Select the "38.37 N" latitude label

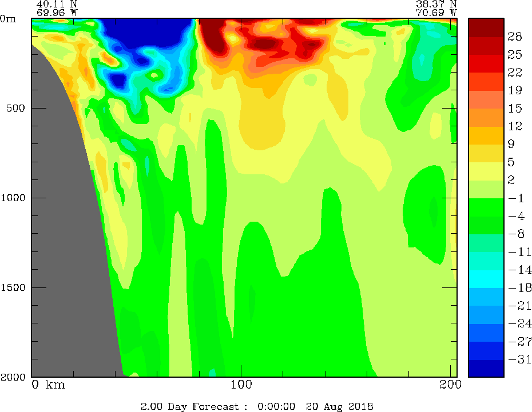436,4
